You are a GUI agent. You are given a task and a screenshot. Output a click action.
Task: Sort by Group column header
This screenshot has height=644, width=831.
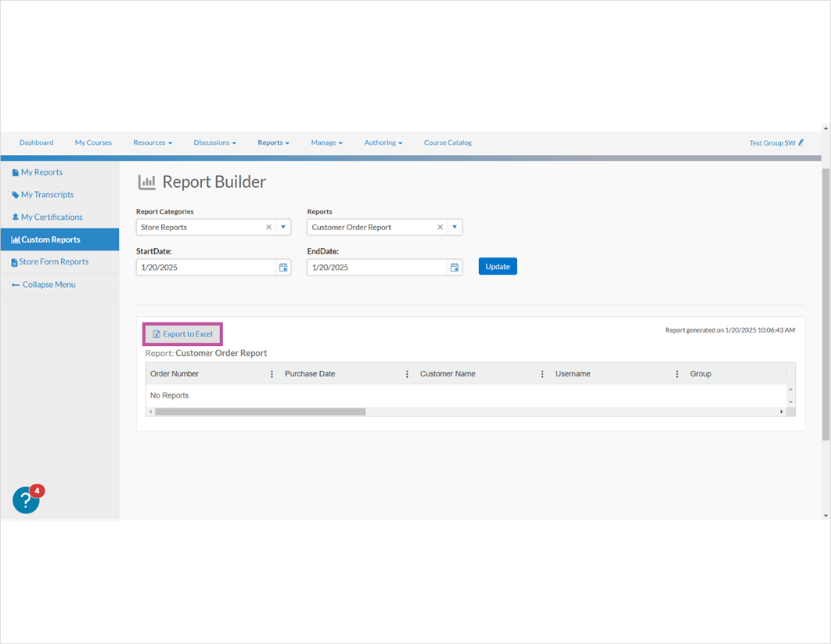[700, 374]
